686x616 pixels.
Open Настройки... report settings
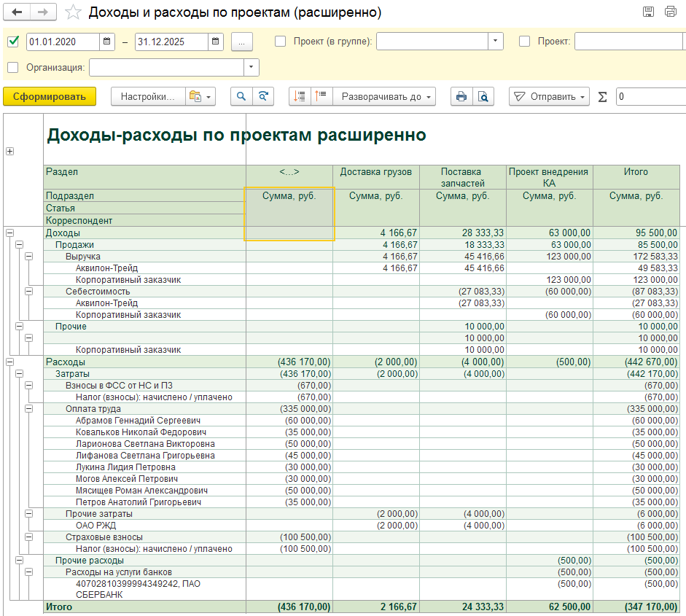pos(148,97)
